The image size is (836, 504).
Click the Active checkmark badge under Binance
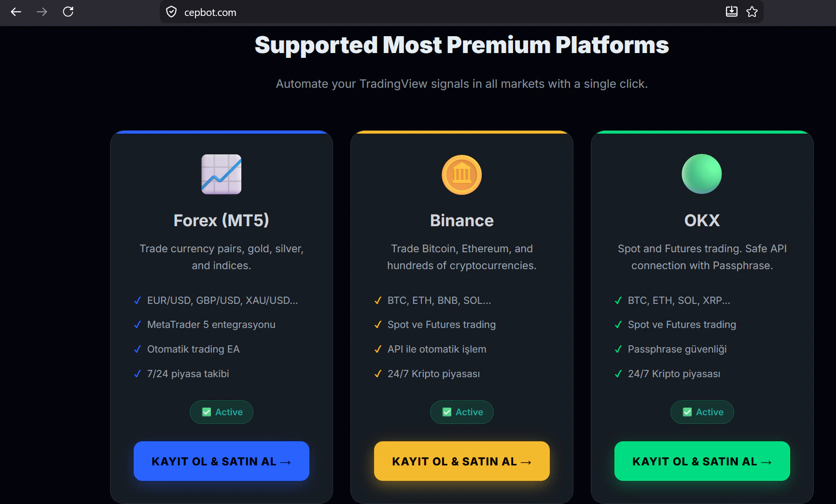(x=462, y=412)
